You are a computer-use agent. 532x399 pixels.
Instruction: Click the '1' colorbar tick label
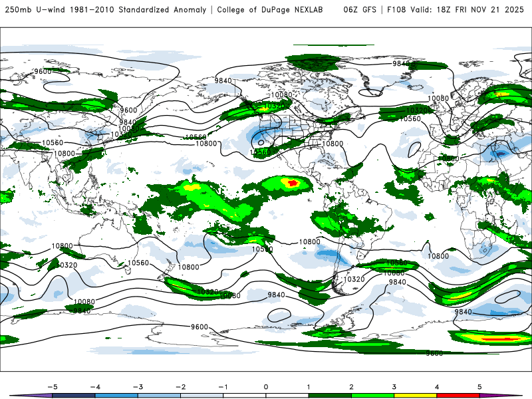[x=309, y=387]
